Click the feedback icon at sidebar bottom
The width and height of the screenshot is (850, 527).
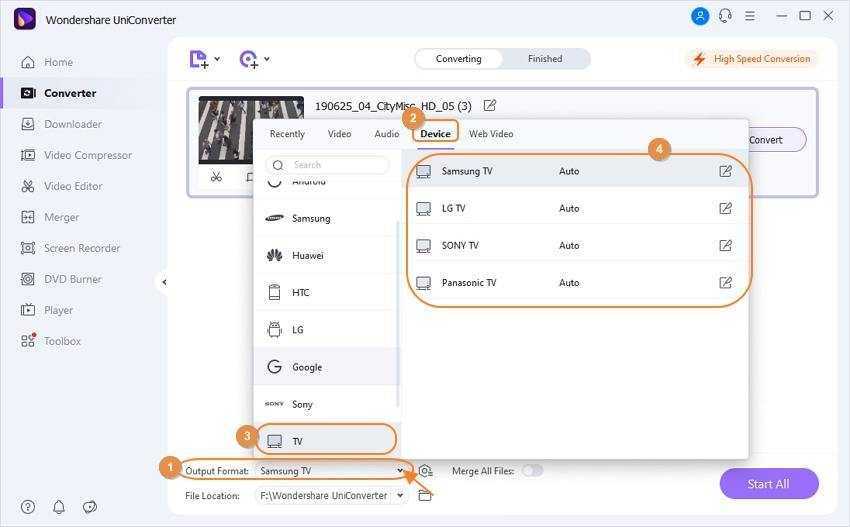click(x=89, y=507)
